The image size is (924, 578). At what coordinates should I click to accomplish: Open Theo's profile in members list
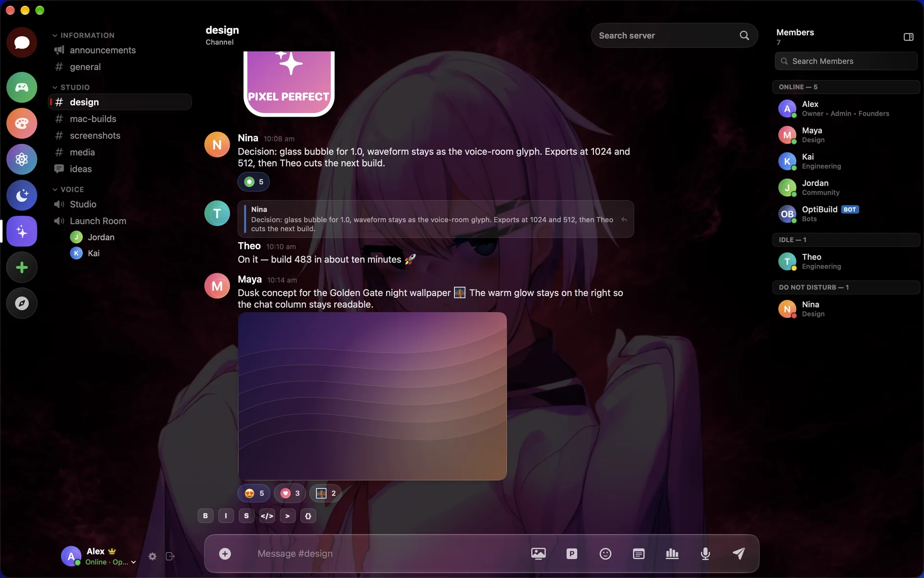tap(846, 262)
